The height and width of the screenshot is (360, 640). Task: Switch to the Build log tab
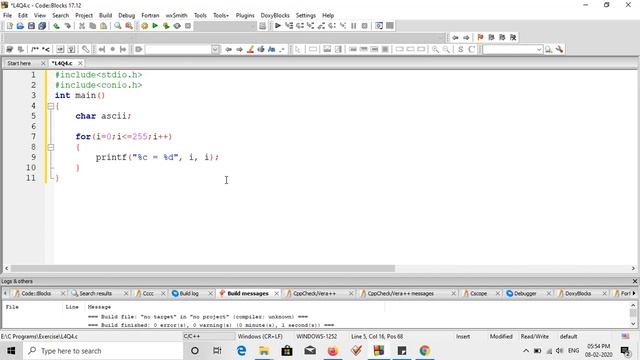click(189, 293)
